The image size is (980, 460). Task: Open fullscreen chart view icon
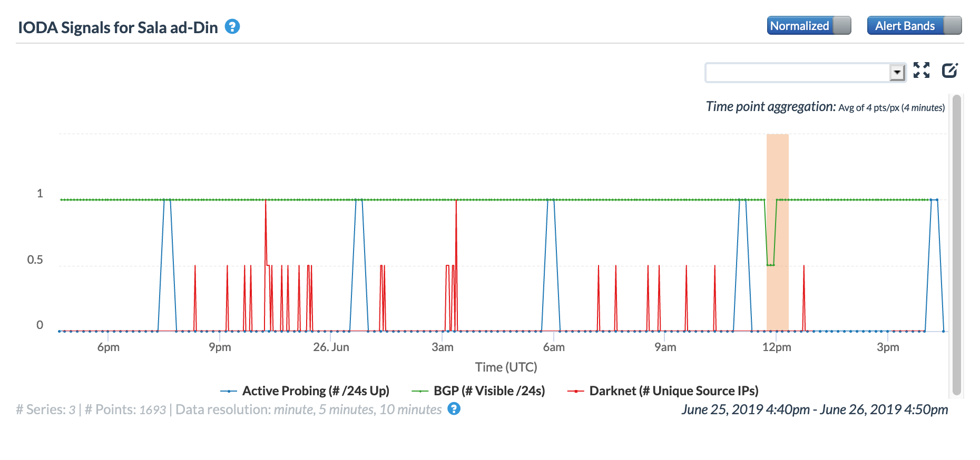[922, 70]
